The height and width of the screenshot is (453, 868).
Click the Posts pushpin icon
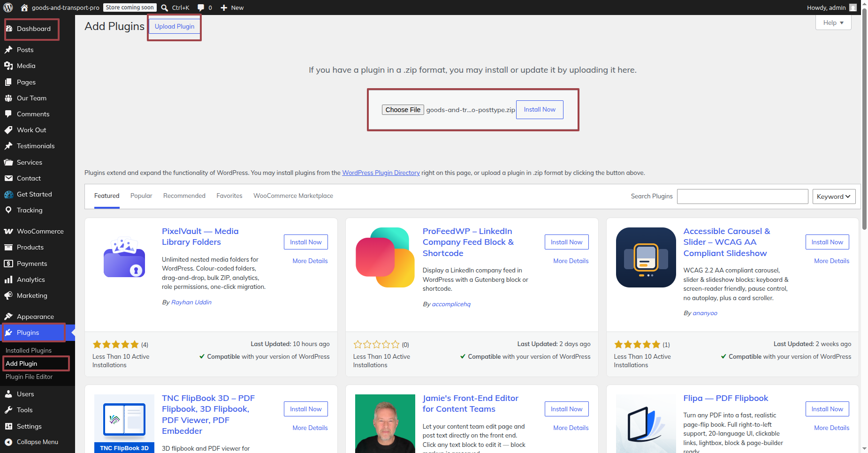coord(8,50)
